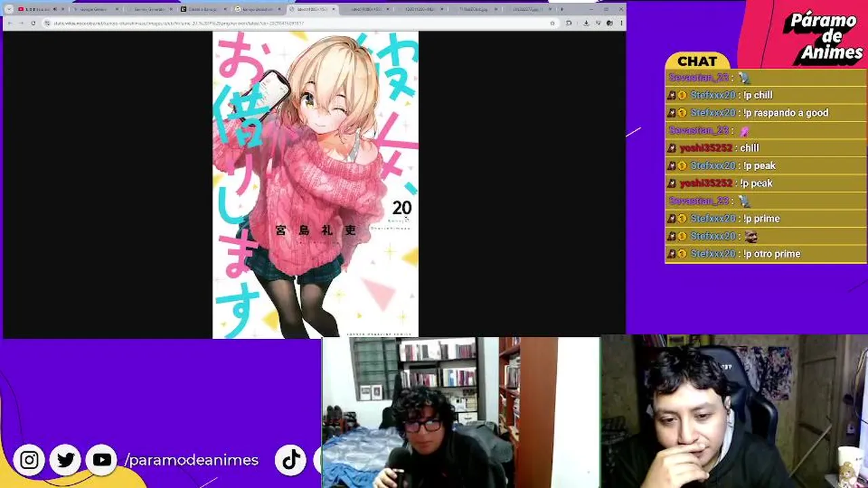868x488 pixels.
Task: Click the TikTok icon in overlay
Action: coord(292,460)
